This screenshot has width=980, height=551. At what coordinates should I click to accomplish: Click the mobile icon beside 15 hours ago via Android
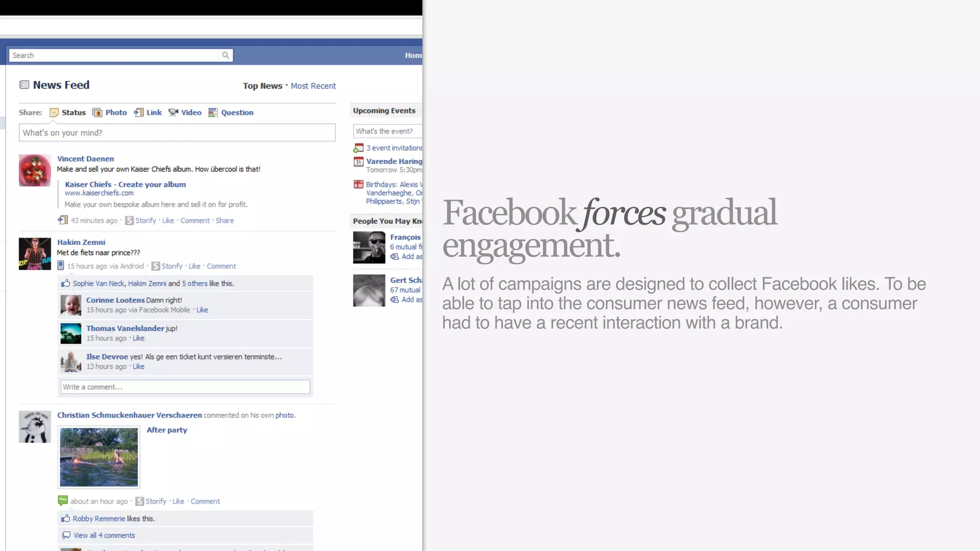pos(61,265)
